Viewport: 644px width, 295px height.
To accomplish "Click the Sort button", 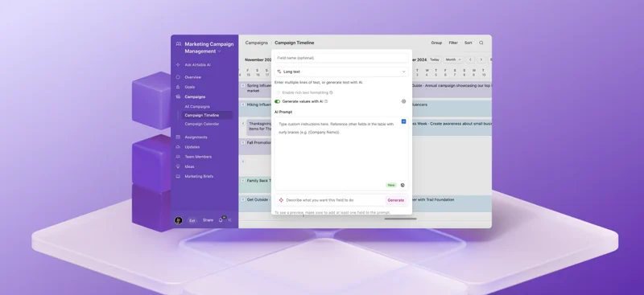I will point(469,43).
